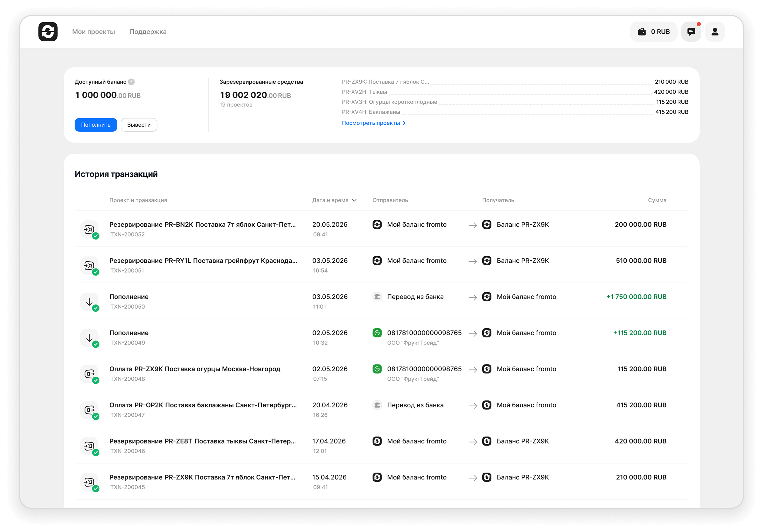Open transaction Резервирование PR-BN2K Поставка 7т яблок
The height and width of the screenshot is (532, 763).
(x=202, y=224)
